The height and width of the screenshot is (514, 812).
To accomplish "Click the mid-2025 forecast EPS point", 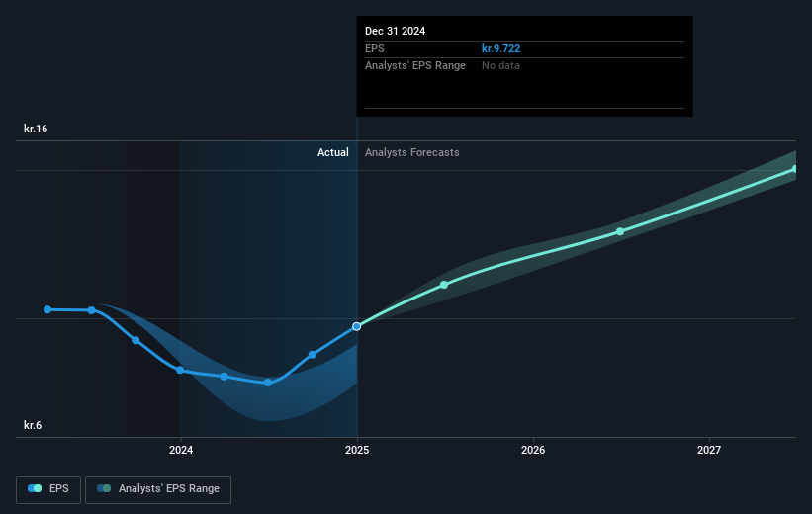I will pos(444,285).
